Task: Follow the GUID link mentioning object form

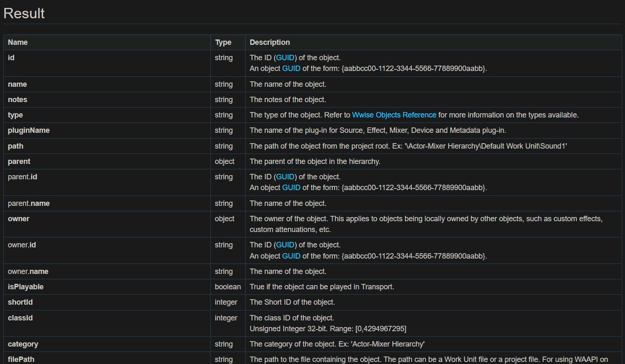Action: (291, 68)
